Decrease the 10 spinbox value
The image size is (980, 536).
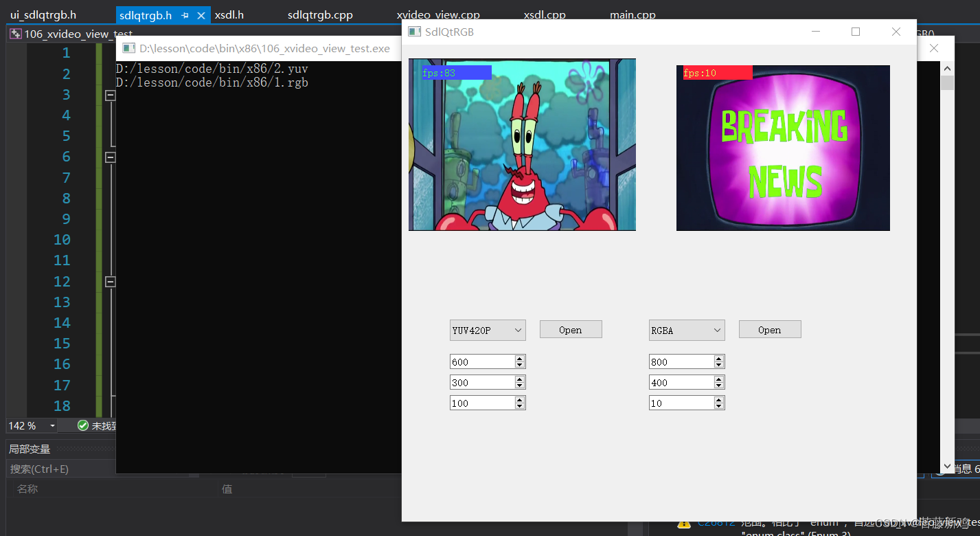[719, 406]
